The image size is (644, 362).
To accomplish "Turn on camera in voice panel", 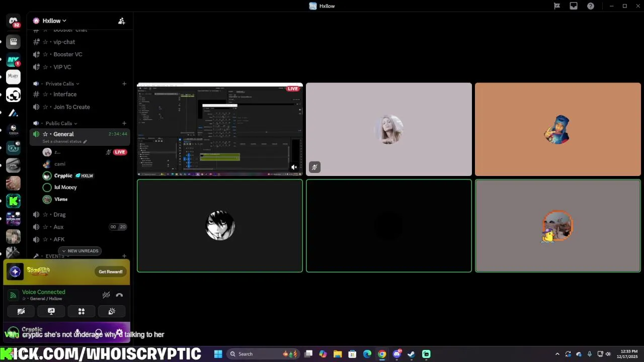I will 21,312.
